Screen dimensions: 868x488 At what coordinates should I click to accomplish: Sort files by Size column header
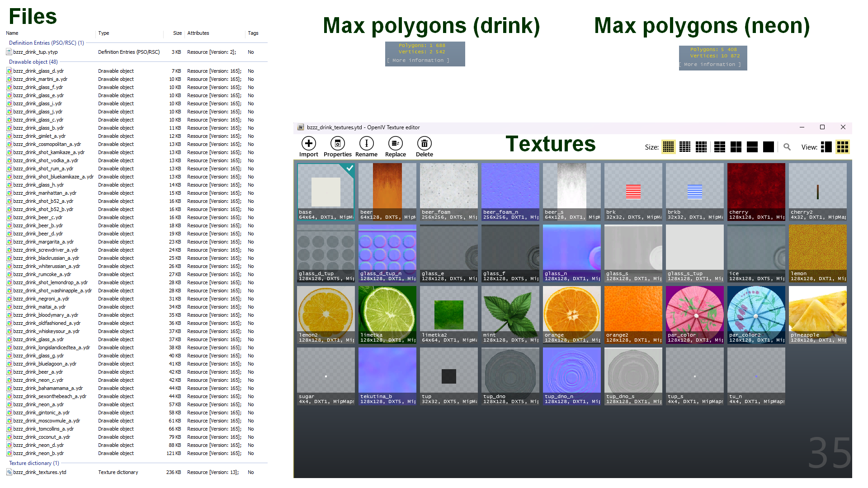tap(177, 33)
